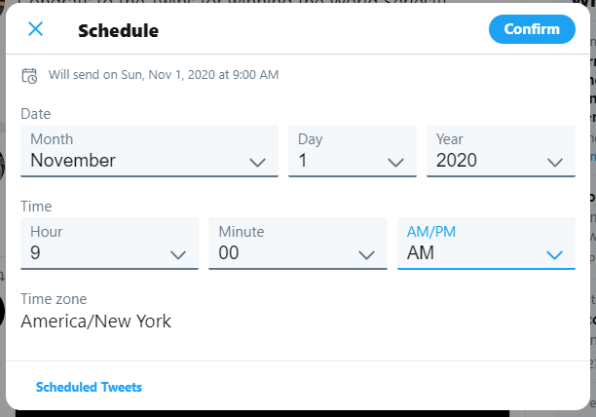This screenshot has width=596, height=417.
Task: Open the Minute dropdown showing 00
Action: tap(298, 243)
